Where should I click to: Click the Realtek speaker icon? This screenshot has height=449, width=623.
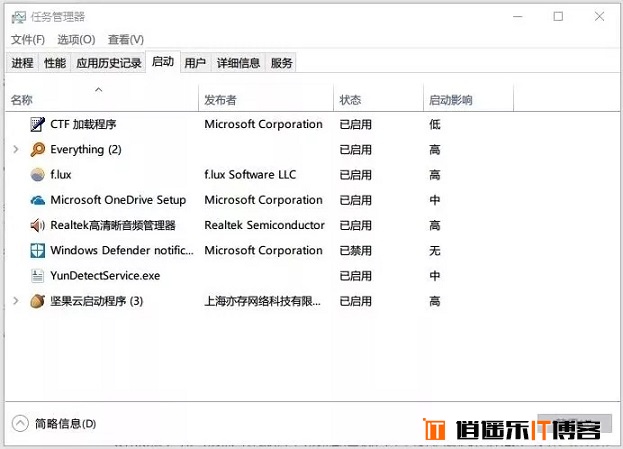[37, 225]
